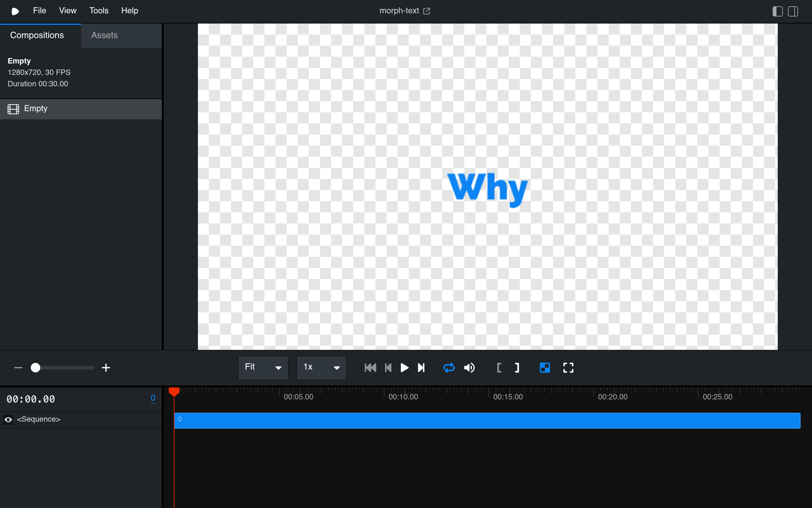Viewport: 812px width, 508px height.
Task: Switch to the Assets tab
Action: click(x=121, y=36)
